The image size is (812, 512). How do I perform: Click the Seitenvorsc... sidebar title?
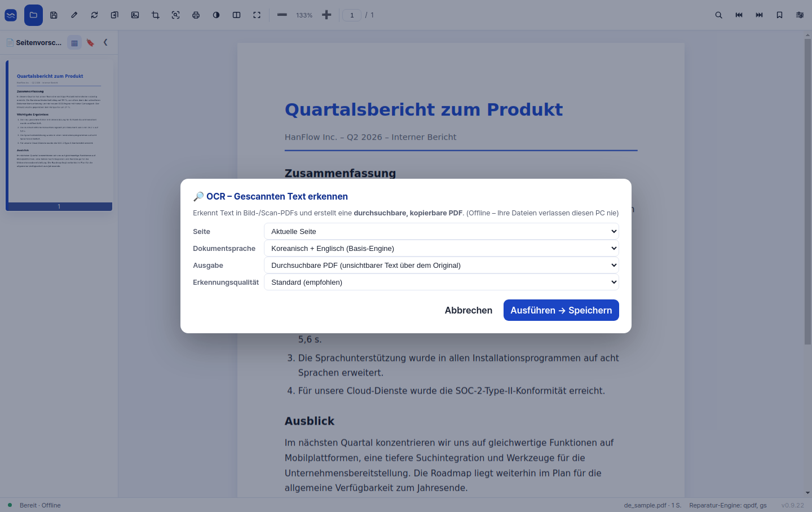[39, 42]
